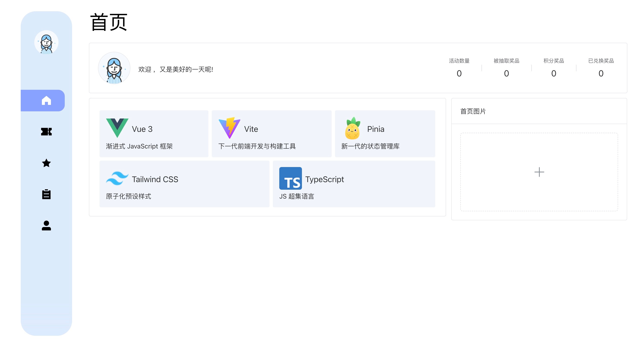
Task: Open the clipboard icon sidebar page
Action: coord(46,194)
